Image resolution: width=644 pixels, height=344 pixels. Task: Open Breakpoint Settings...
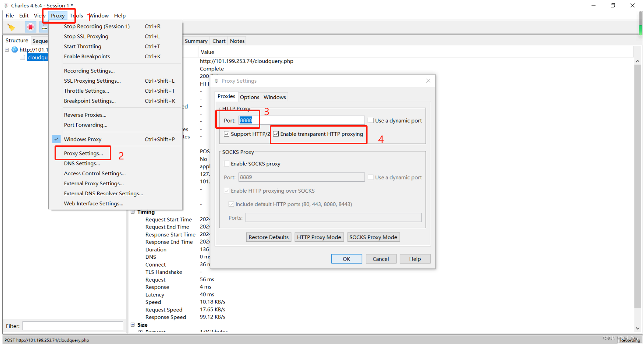click(116, 101)
